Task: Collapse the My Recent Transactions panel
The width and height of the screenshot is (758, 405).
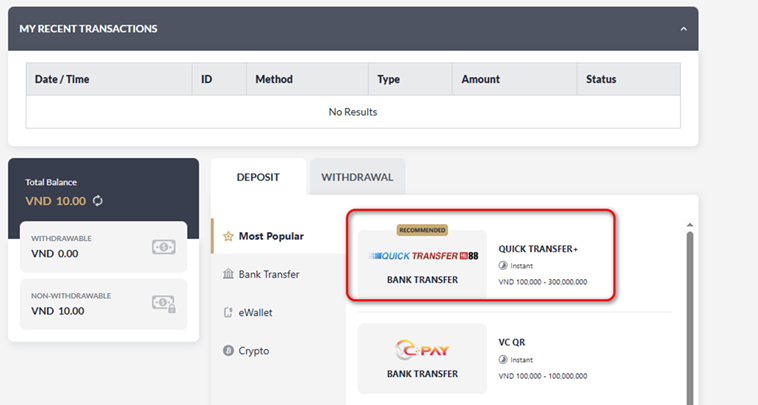Action: (684, 29)
